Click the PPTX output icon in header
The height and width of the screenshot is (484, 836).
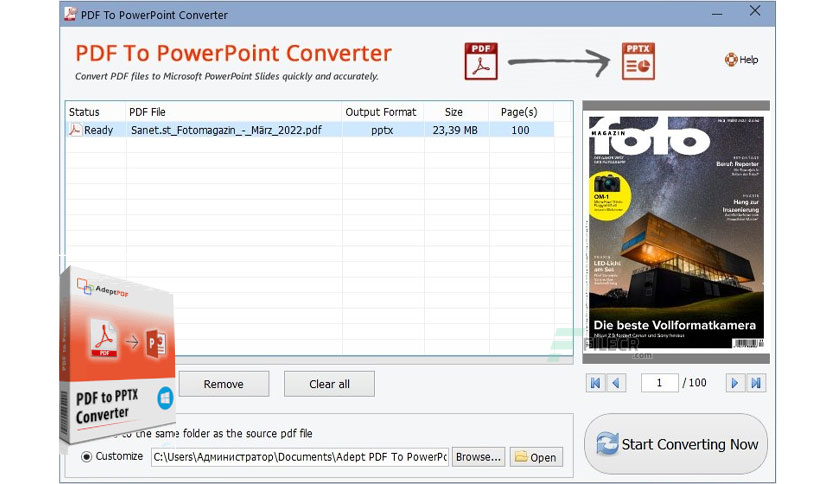pyautogui.click(x=638, y=61)
